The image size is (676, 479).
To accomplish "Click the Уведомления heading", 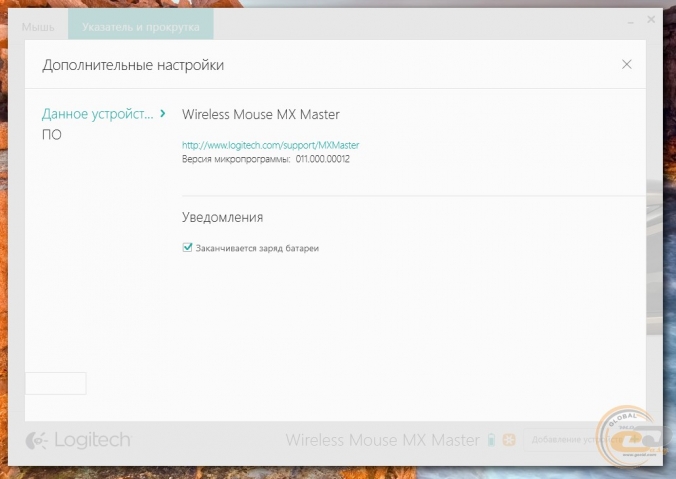I will (222, 217).
